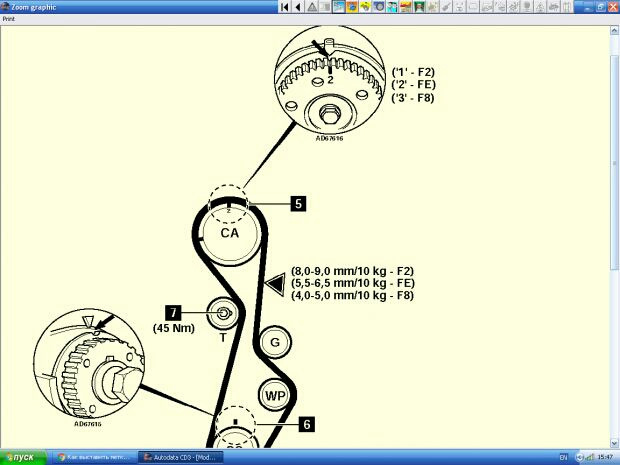The height and width of the screenshot is (465, 620).
Task: Click the network signal tray icon
Action: 590,457
